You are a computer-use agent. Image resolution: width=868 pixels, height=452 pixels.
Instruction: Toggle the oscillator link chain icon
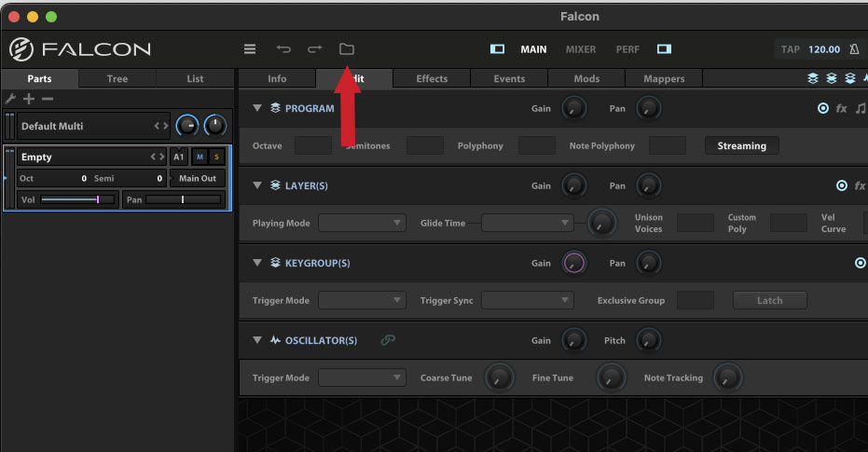pyautogui.click(x=388, y=340)
